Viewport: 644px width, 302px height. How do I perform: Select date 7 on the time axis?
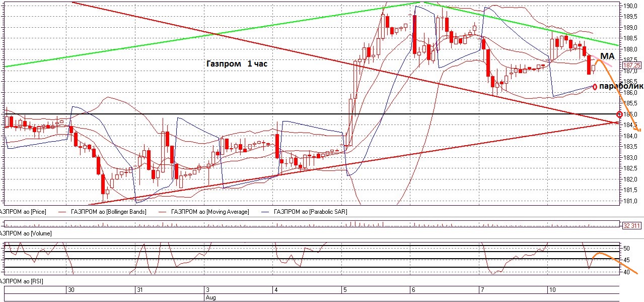(x=482, y=290)
